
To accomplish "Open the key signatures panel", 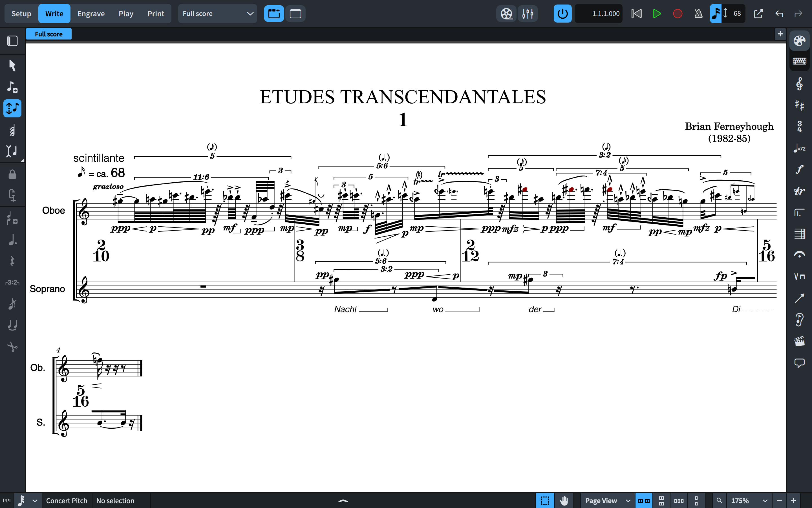I will [x=800, y=105].
